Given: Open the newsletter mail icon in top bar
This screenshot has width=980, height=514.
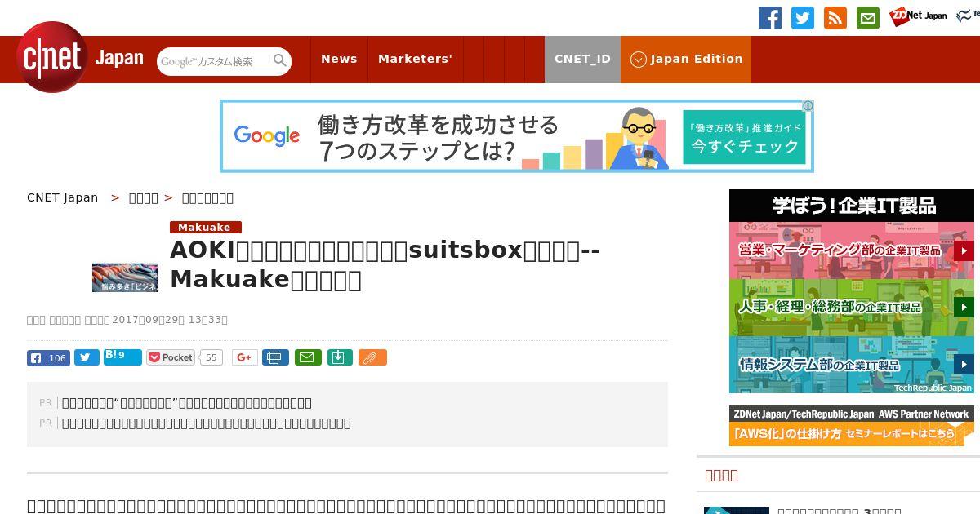Looking at the screenshot, I should coord(868,18).
